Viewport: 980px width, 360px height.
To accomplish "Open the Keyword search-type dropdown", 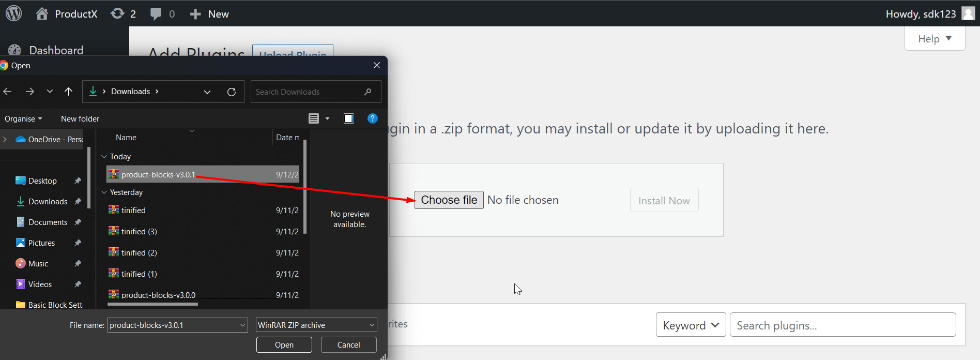I will (x=691, y=325).
